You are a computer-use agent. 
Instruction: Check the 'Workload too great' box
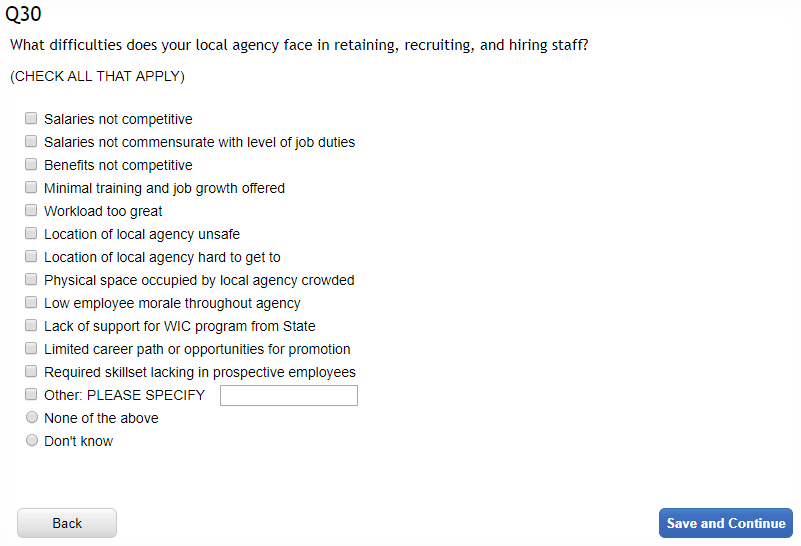click(x=31, y=210)
